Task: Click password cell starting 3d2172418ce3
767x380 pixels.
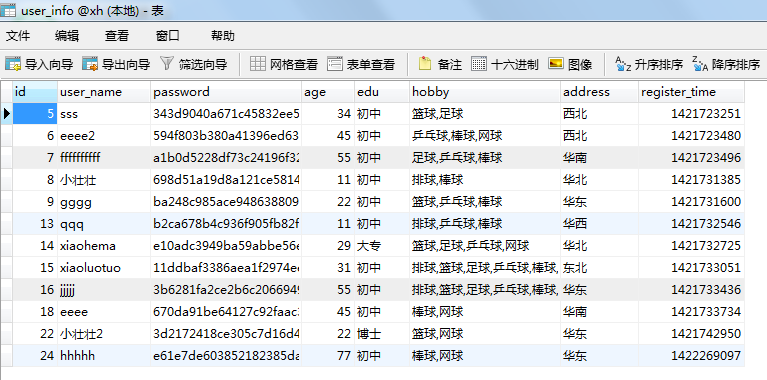Action: coord(226,334)
